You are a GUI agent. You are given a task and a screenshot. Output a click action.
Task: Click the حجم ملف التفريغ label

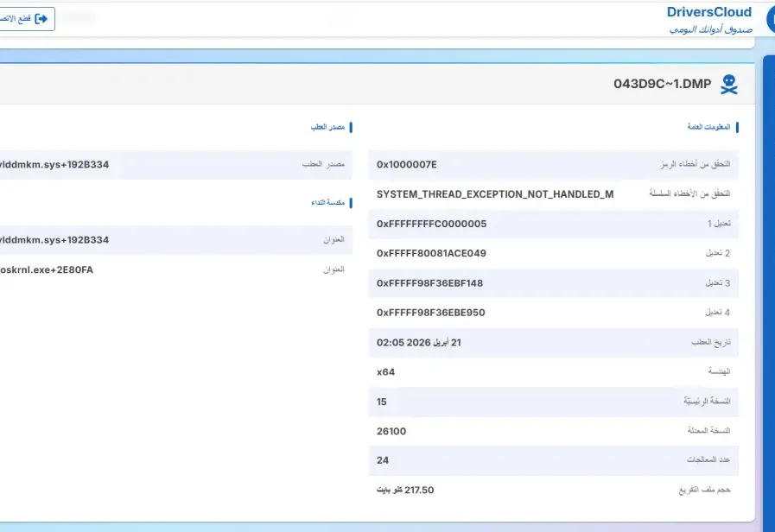pyautogui.click(x=704, y=490)
